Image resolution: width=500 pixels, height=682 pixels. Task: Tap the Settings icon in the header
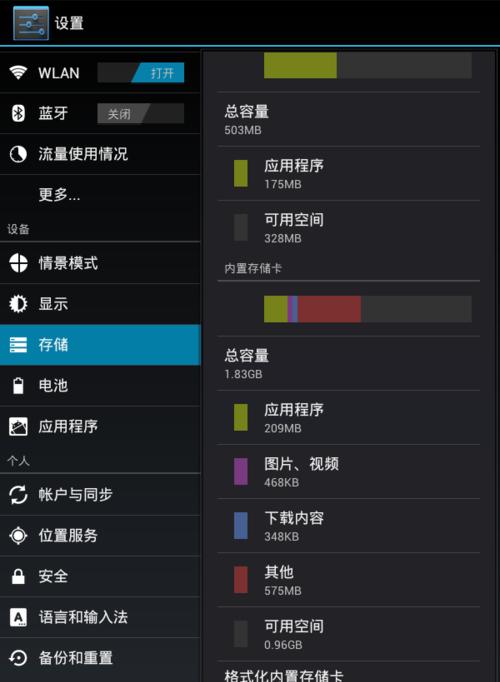(31, 23)
